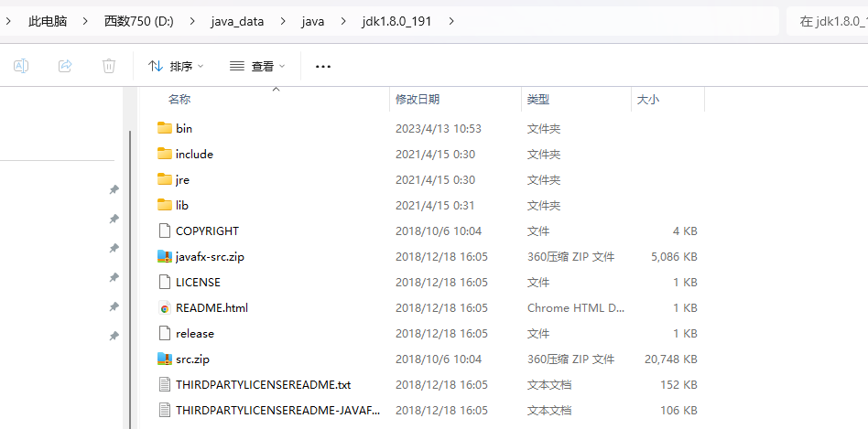868x429 pixels.
Task: Click the javafx-src.zip archive icon
Action: (165, 256)
